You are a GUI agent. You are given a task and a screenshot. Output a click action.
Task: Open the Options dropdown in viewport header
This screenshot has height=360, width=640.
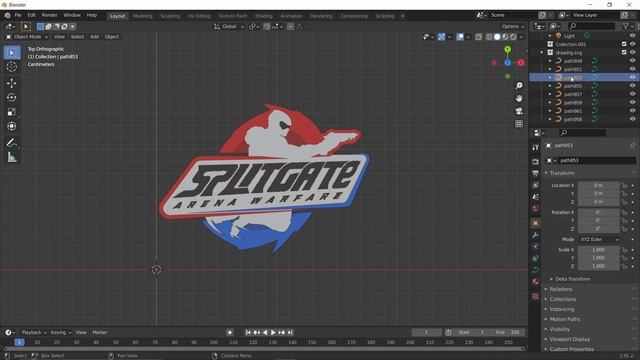tap(513, 27)
